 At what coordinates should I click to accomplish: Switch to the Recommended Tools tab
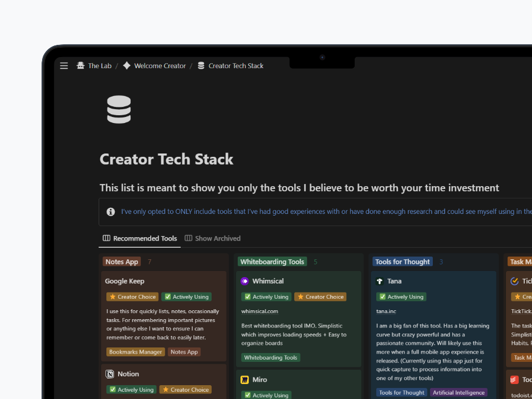click(140, 238)
